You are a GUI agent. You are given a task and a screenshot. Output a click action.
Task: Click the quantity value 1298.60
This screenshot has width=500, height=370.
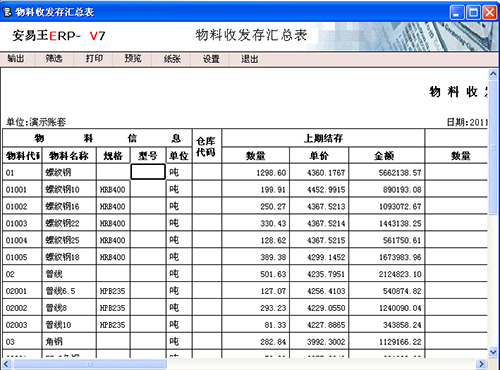[x=271, y=173]
